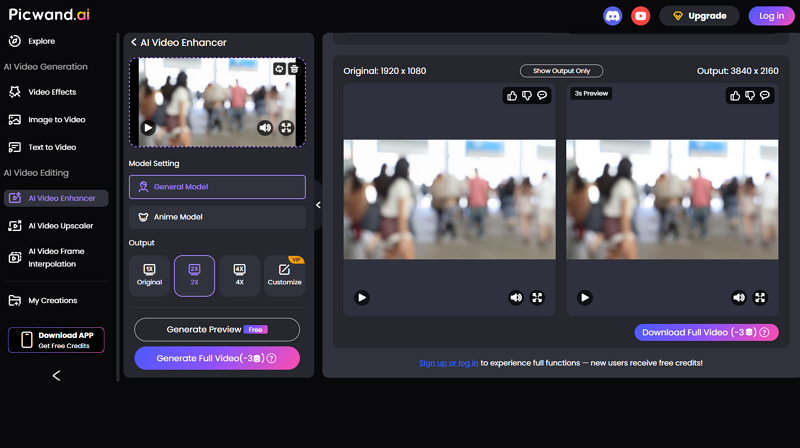Go back from AI Video Enhancer
The width and height of the screenshot is (800, 448).
[134, 43]
